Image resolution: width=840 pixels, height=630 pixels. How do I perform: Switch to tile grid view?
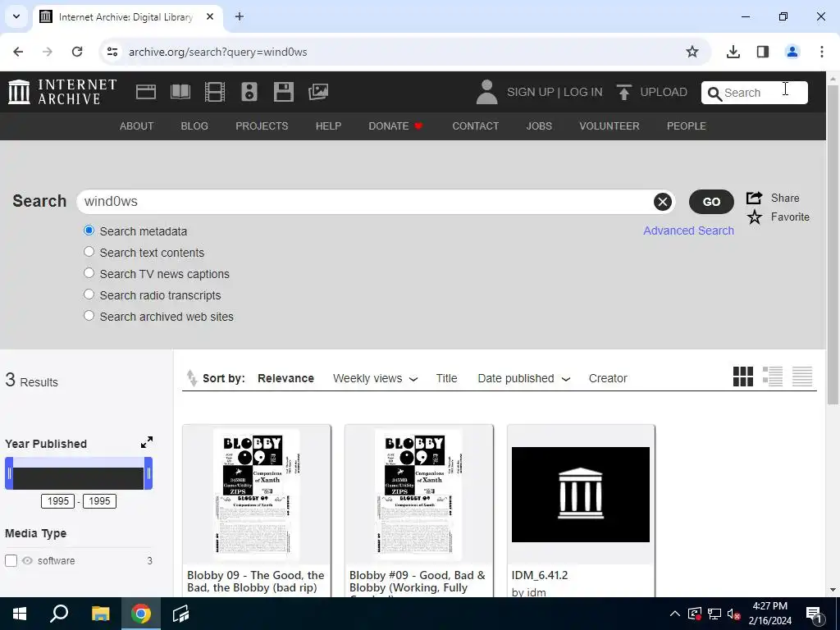click(742, 377)
